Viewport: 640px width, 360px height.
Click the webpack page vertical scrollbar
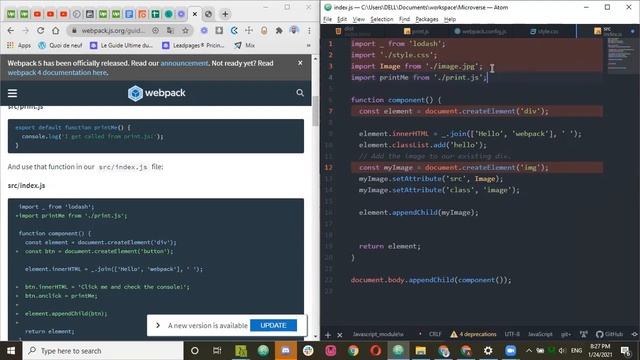[315, 111]
